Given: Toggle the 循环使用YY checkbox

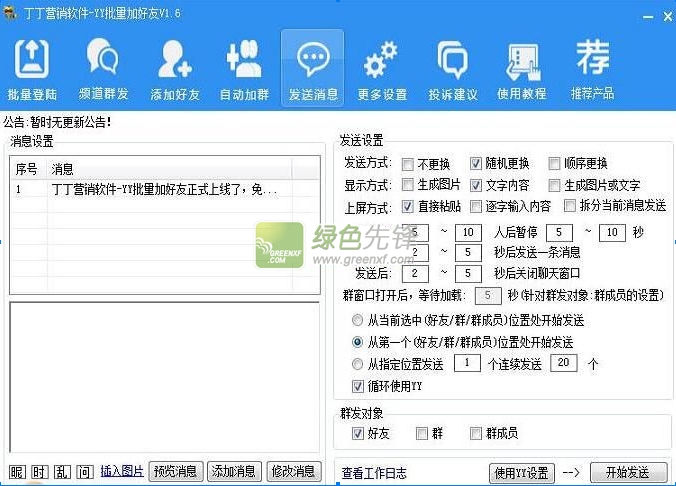Looking at the screenshot, I should pos(358,386).
